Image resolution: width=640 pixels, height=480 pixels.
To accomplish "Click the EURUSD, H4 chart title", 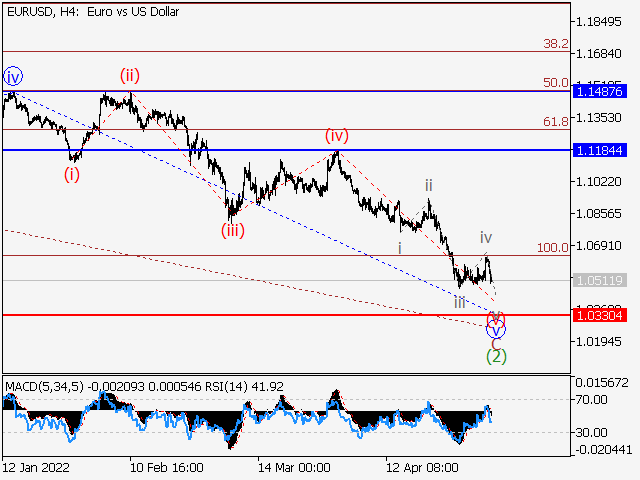I will (x=93, y=12).
